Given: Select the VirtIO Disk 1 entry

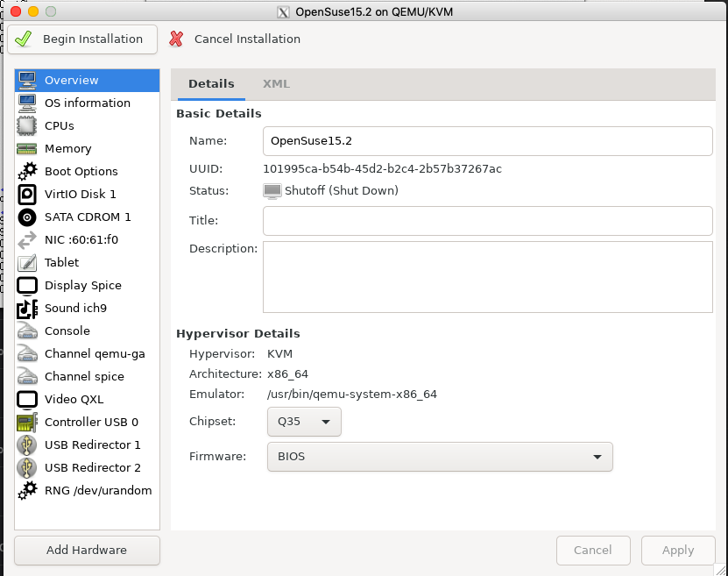Looking at the screenshot, I should tap(88, 194).
